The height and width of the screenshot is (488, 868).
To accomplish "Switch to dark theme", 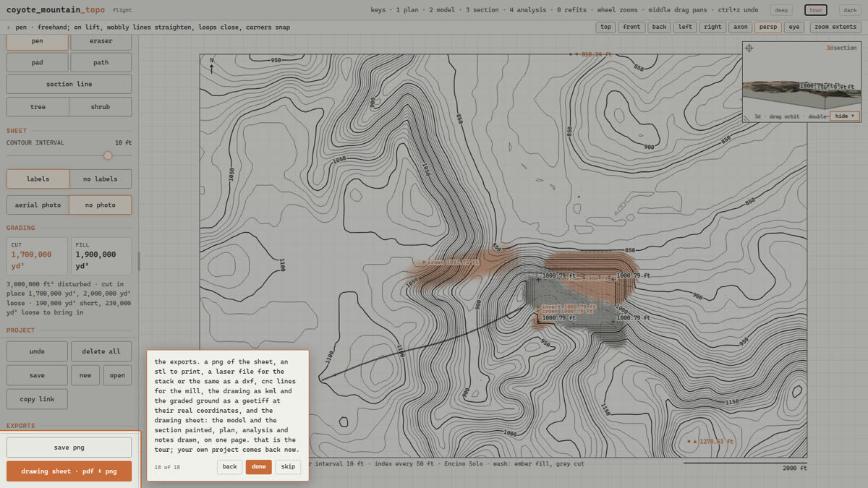I will click(850, 10).
